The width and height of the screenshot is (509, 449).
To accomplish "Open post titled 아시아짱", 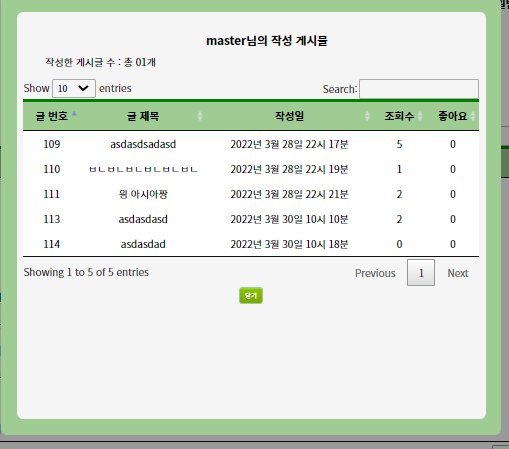I will click(143, 194).
